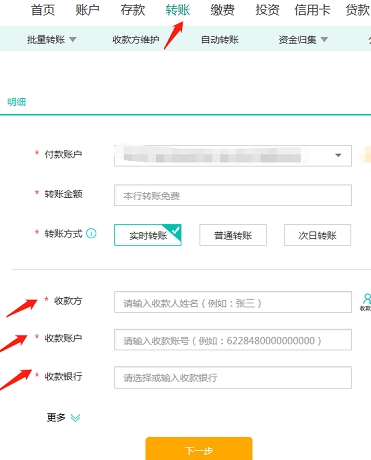The height and width of the screenshot is (460, 371).
Task: Open the 付款账户 dropdown
Action: click(x=233, y=156)
